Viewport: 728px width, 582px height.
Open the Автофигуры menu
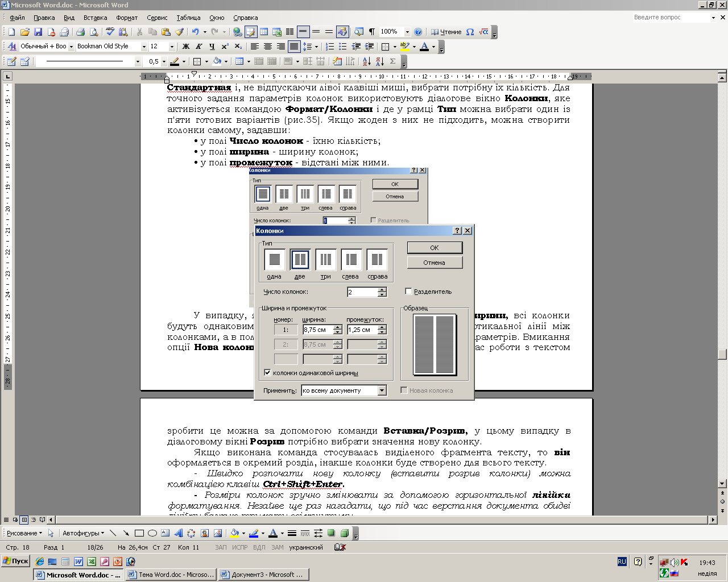click(x=83, y=533)
